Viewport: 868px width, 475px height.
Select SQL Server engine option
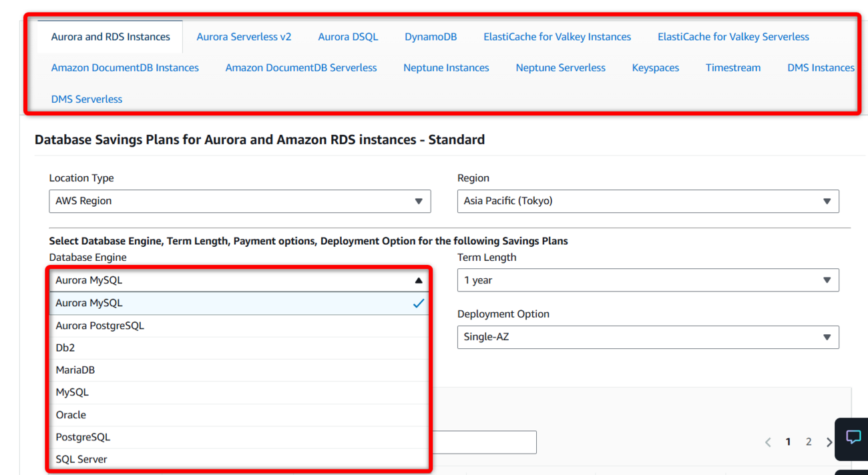pos(240,459)
